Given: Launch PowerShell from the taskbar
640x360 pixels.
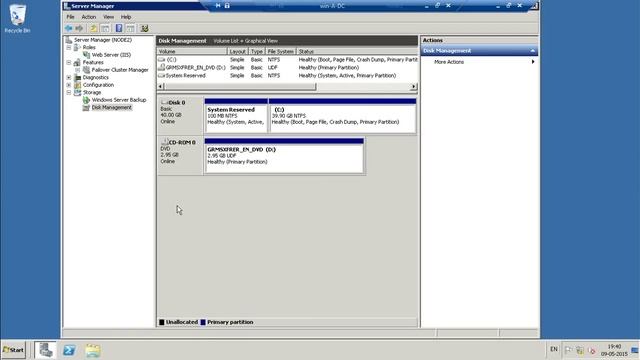Looking at the screenshot, I should click(69, 350).
